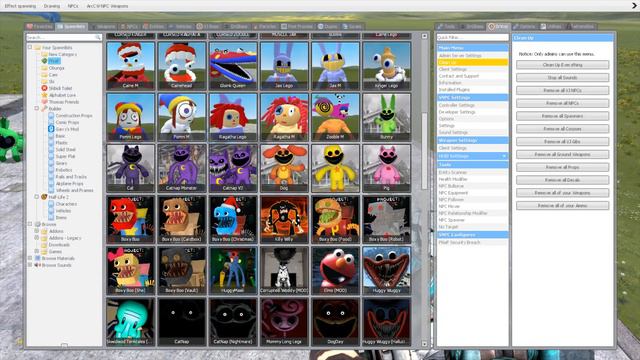Spawn the Kinger Lego model
Viewport: 640px width, 360px height.
click(387, 66)
